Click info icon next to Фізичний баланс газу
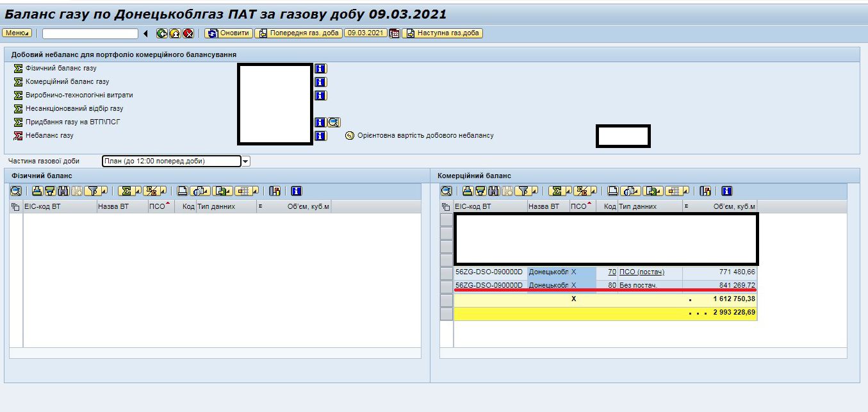 [321, 69]
